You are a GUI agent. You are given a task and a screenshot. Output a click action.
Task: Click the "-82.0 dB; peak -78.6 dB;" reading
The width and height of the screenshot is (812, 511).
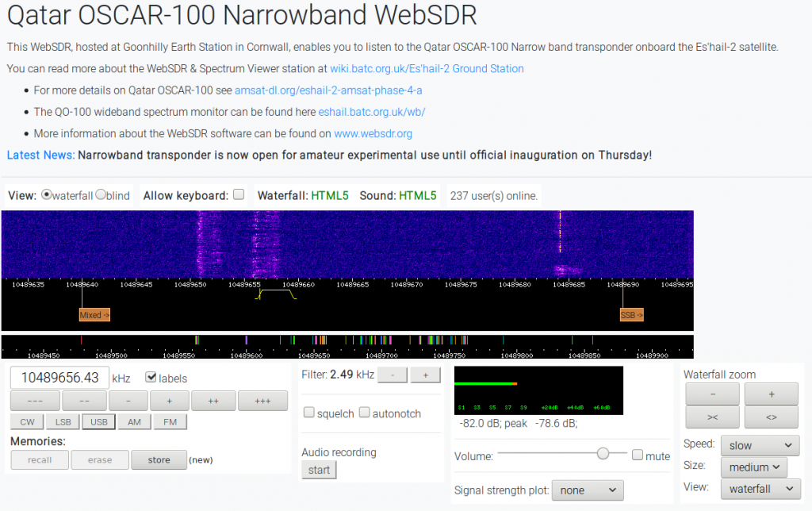tap(518, 424)
